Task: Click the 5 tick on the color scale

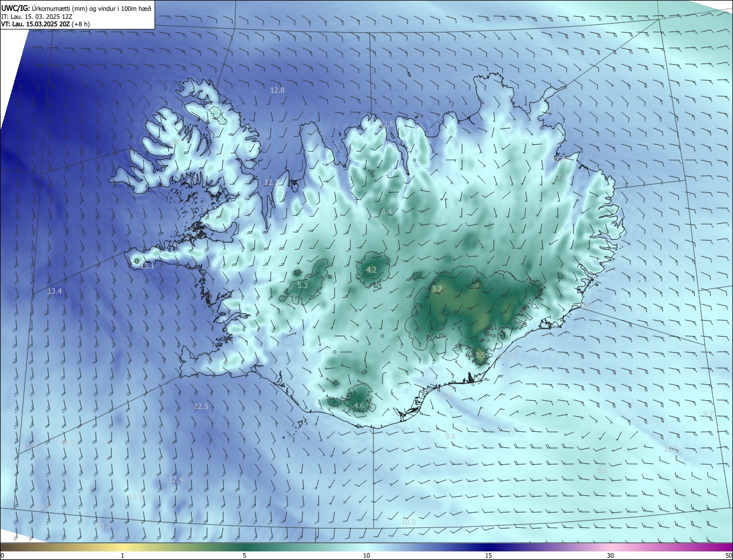Action: (x=245, y=555)
